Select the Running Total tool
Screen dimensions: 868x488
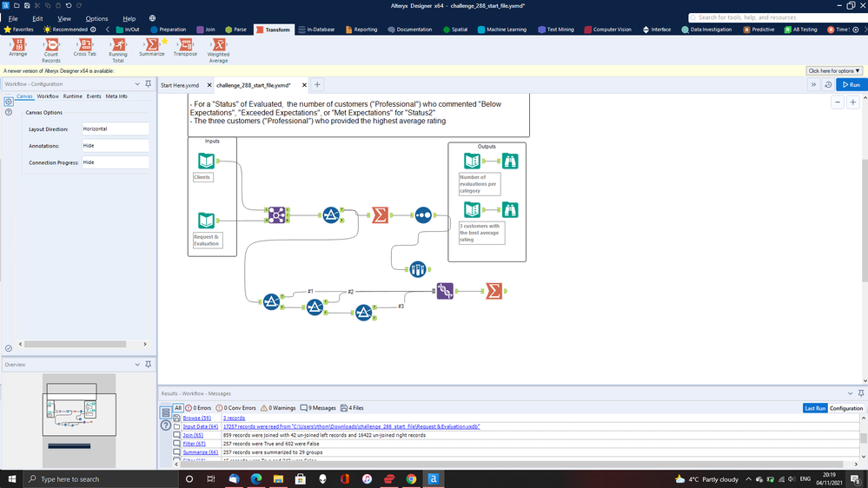(118, 50)
